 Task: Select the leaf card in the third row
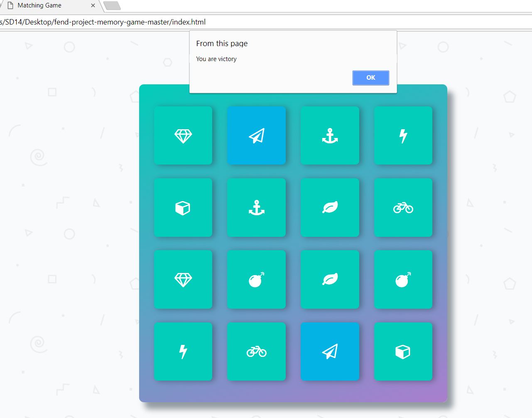click(330, 279)
